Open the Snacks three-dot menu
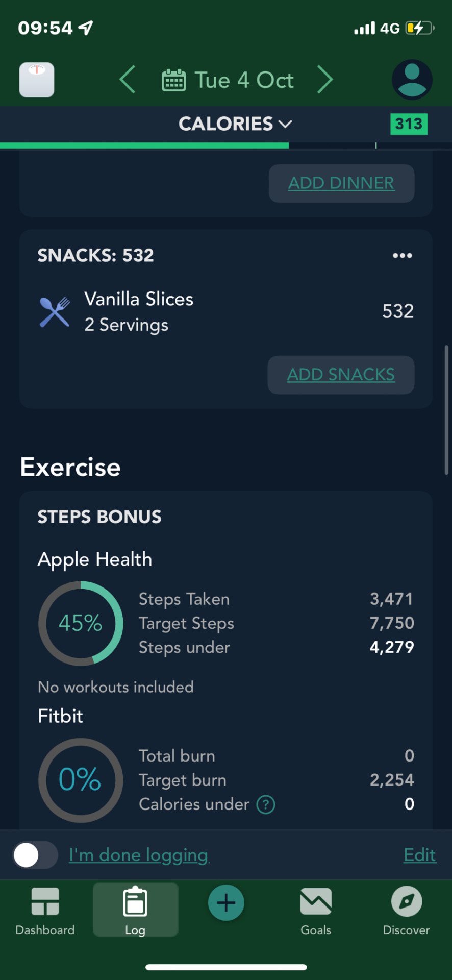 [x=402, y=255]
